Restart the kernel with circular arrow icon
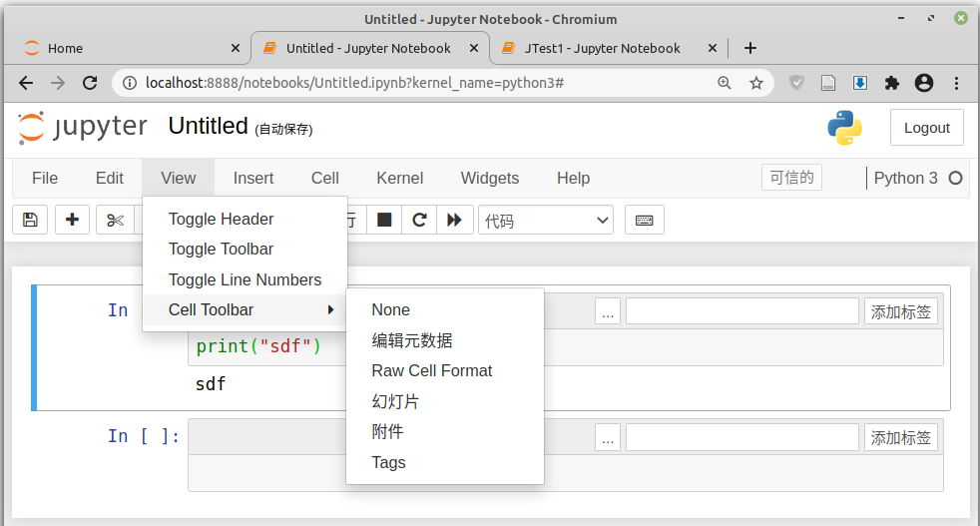Screen dimensions: 980x526 coord(419,220)
